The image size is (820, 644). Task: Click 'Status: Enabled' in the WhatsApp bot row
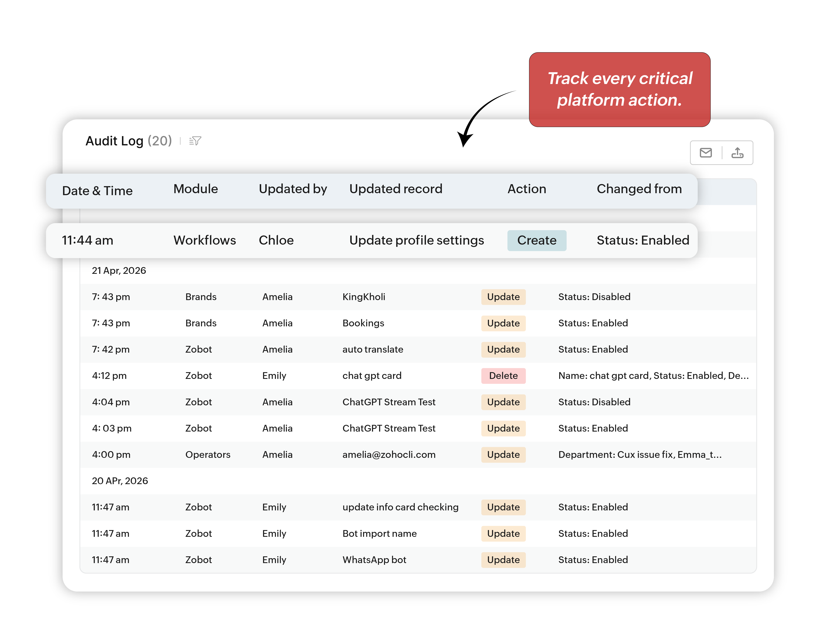pos(593,560)
